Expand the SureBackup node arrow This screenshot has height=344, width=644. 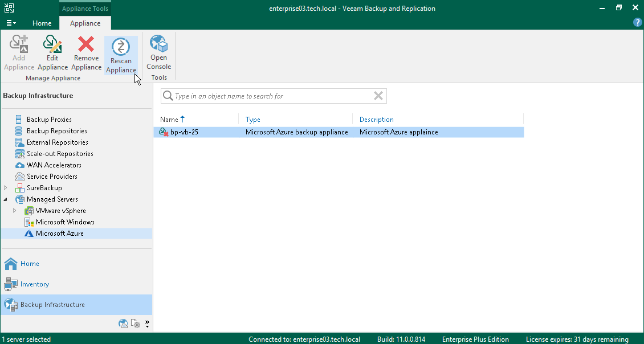click(x=5, y=187)
